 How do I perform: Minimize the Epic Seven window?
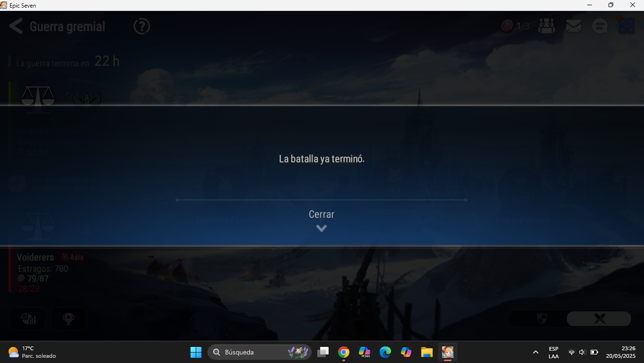[590, 5]
